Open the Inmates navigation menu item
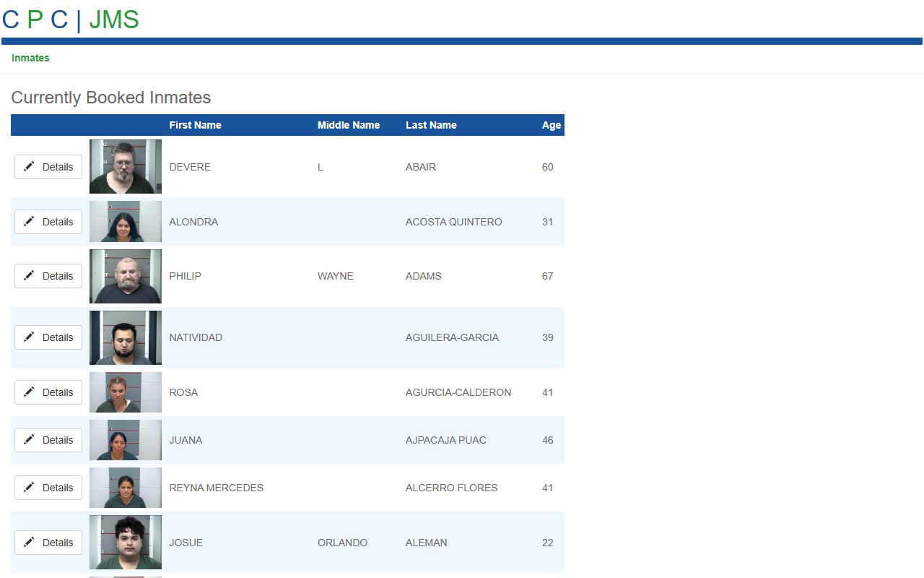Screen dimensions: 924x578 [30, 58]
